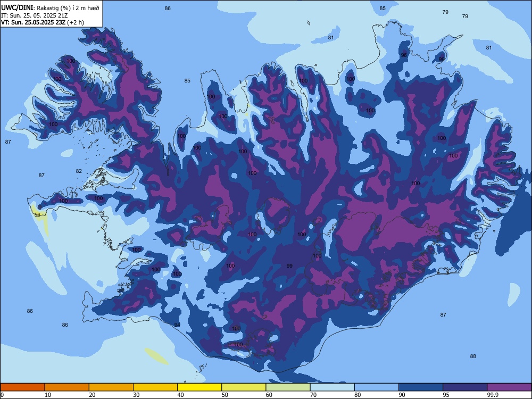Click the medium blue 80–90 legend swatch
Image resolution: width=532 pixels, height=399 pixels.
pos(377,387)
